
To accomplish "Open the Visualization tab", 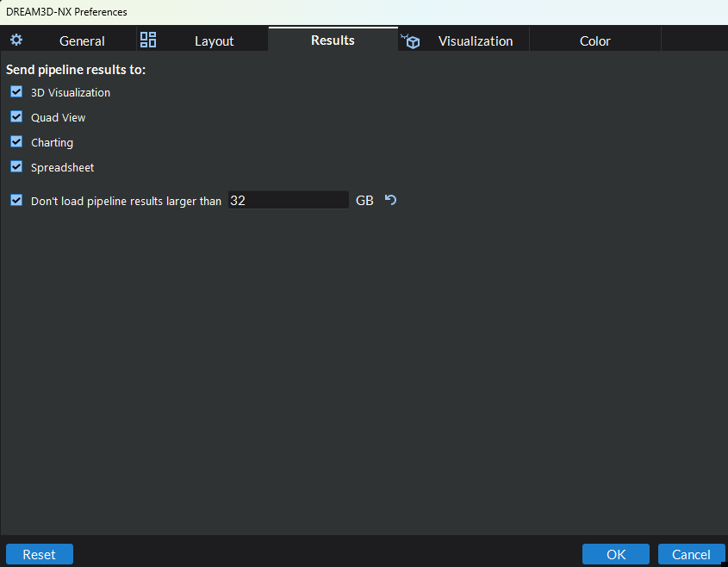I will [x=464, y=39].
